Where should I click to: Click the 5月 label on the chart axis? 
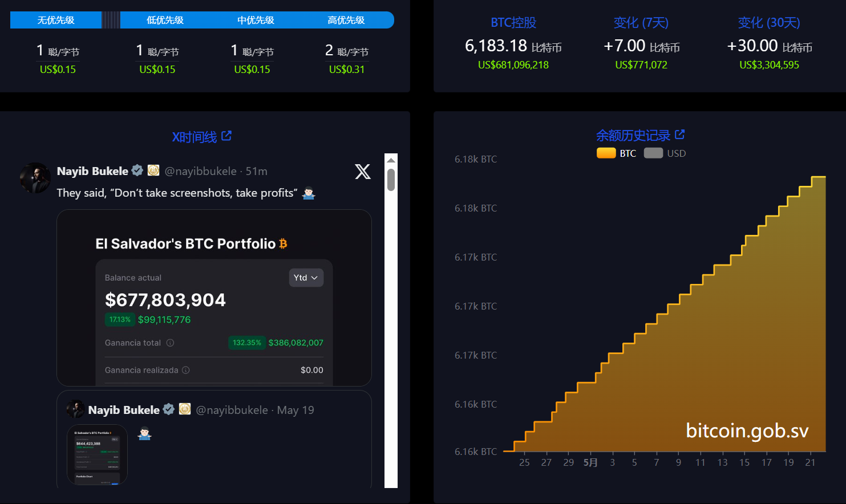point(590,462)
